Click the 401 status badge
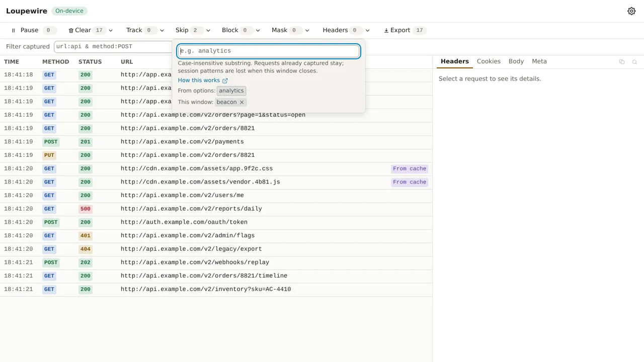The width and height of the screenshot is (644, 362). tap(86, 236)
